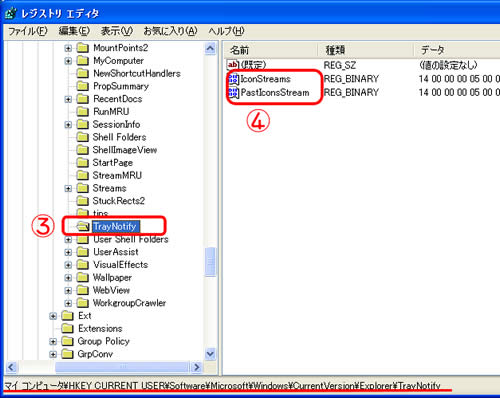Click the tree scroll up arrow

click(x=210, y=49)
